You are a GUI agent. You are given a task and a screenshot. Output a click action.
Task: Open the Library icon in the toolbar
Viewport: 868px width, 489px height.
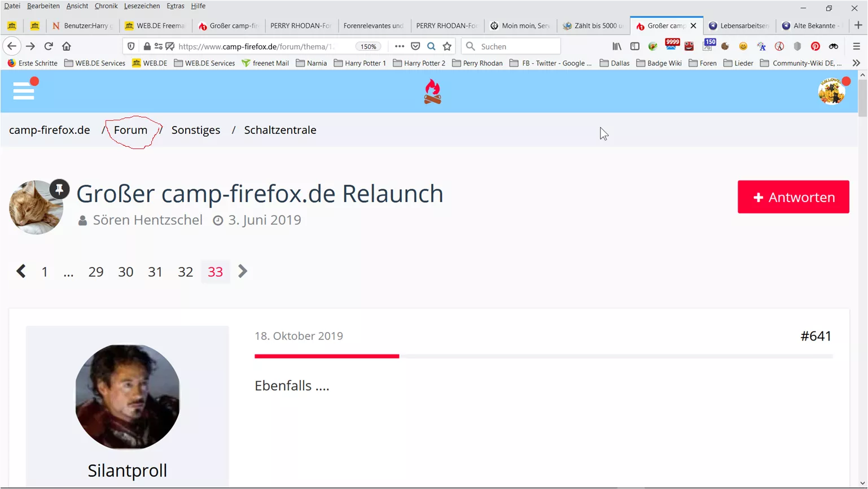[617, 46]
